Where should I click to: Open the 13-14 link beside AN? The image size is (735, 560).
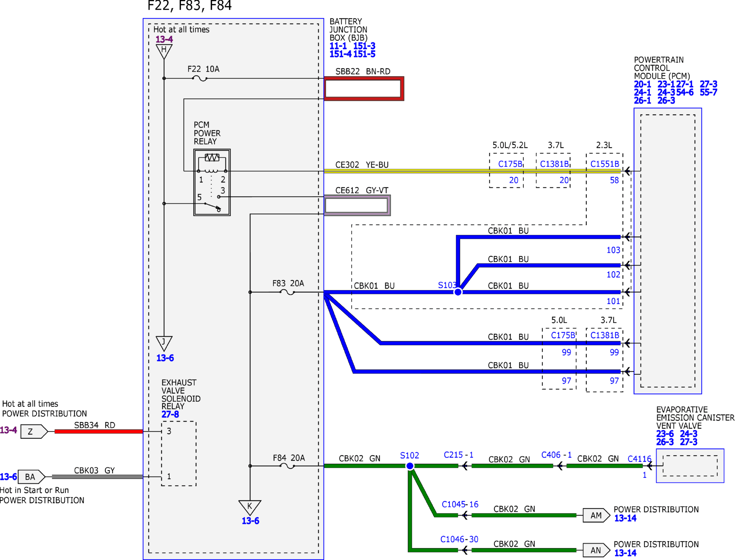tap(625, 553)
